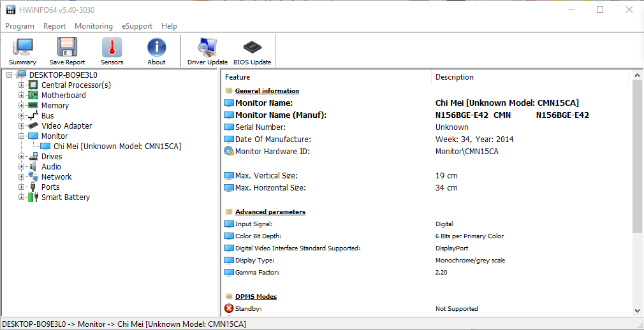Click the Bus tree icon
The image size is (644, 330).
[x=33, y=116]
